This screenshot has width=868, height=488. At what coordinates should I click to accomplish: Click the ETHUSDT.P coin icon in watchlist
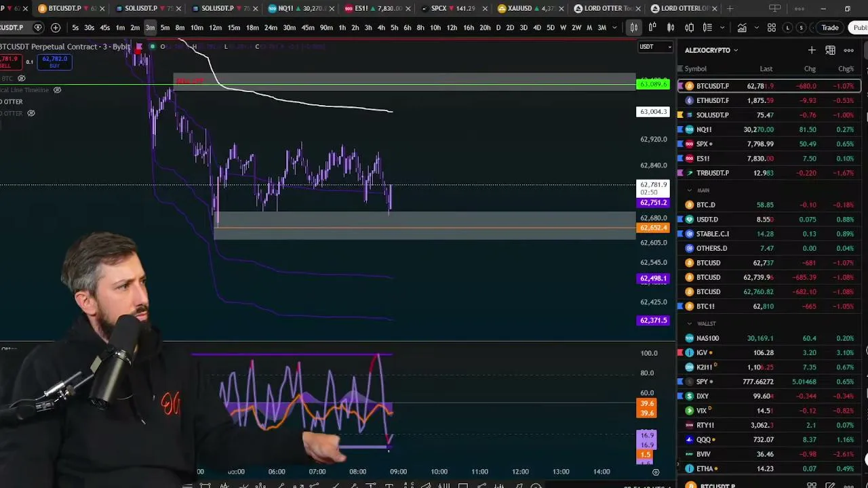click(689, 100)
